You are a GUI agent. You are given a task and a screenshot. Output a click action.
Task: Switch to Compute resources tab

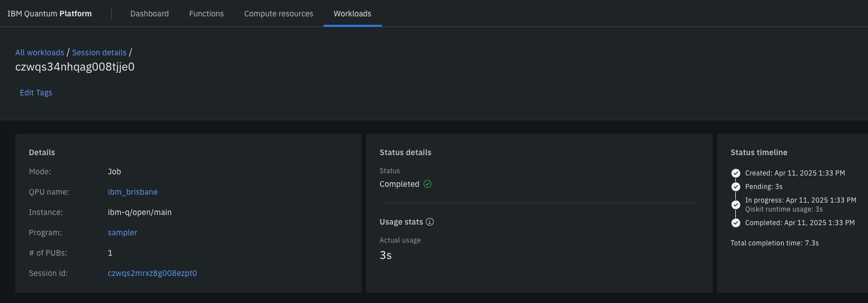(x=278, y=14)
